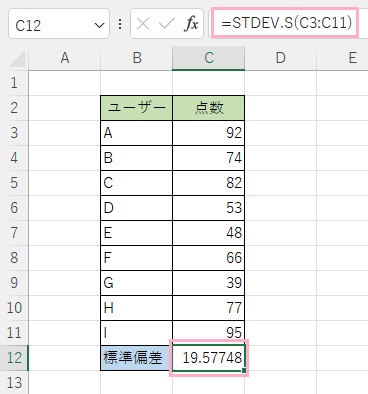
Task: Select cell with user B
Action: [x=136, y=158]
